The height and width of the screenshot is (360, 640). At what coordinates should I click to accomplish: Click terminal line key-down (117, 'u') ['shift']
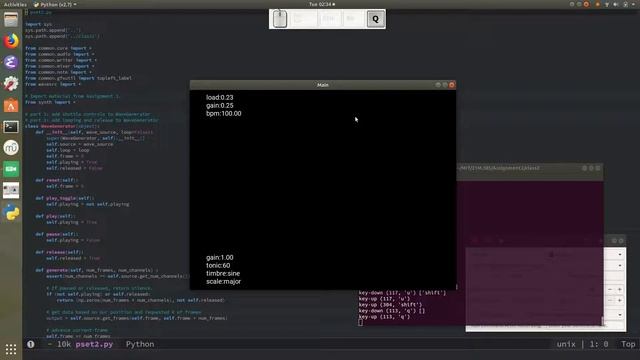click(402, 293)
